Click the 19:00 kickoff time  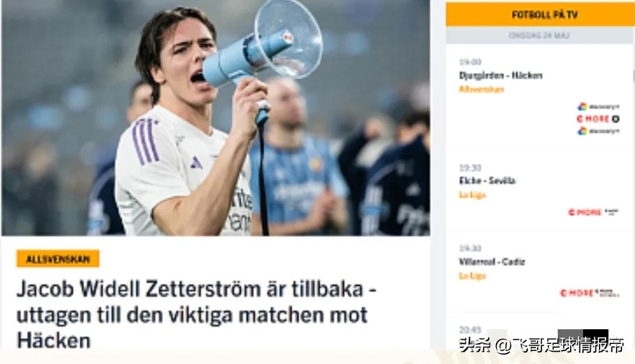470,62
